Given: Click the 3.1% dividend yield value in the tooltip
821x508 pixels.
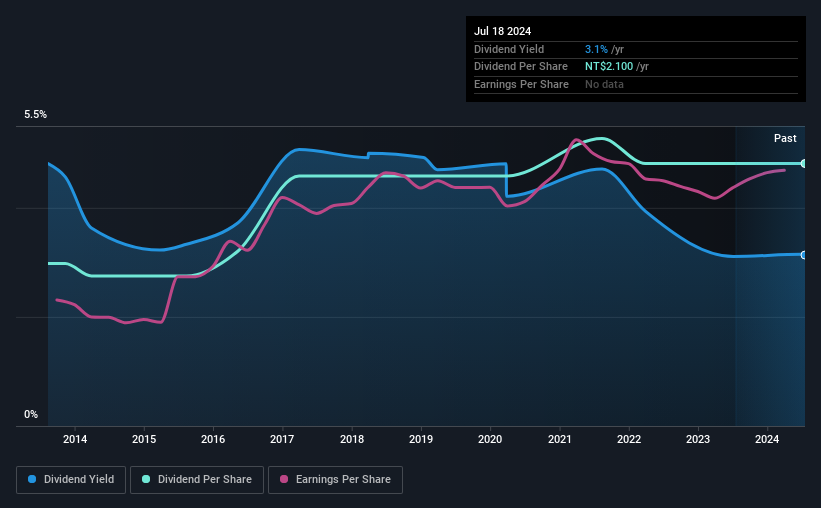Looking at the screenshot, I should click(596, 49).
